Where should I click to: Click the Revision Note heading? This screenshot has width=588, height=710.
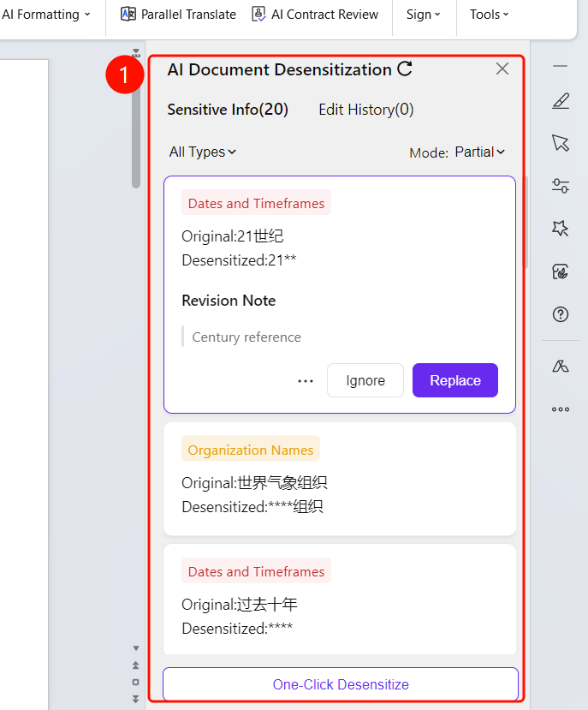229,301
